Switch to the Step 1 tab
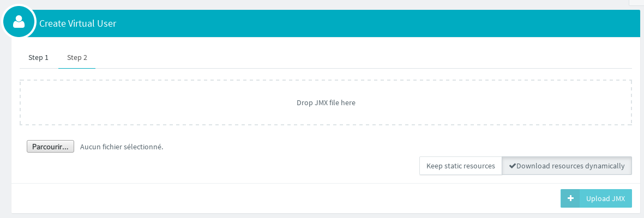This screenshot has width=644, height=218. pyautogui.click(x=39, y=58)
